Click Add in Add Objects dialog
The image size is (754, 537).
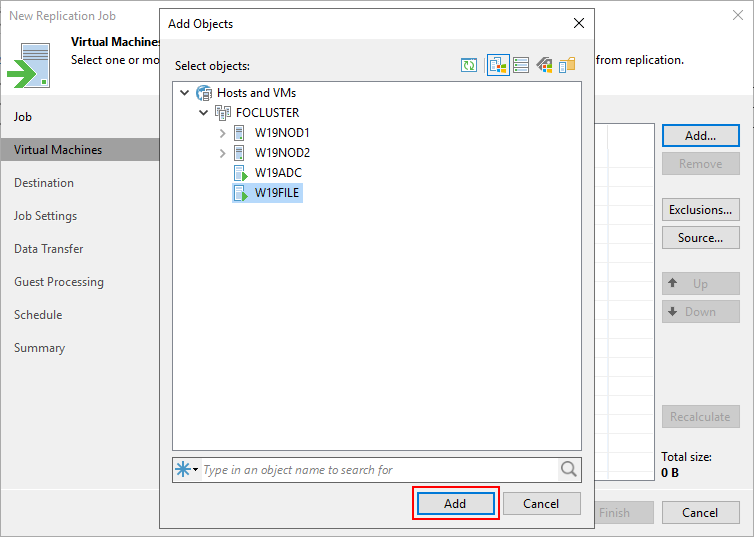(455, 503)
